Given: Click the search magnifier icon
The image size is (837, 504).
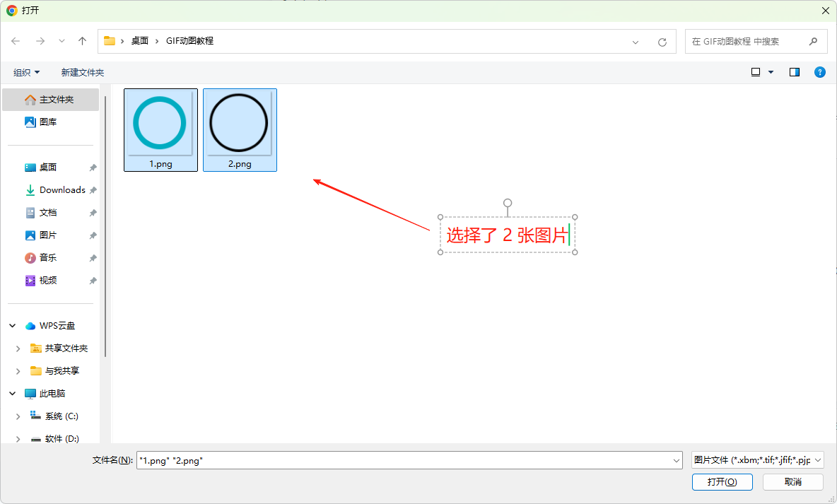Looking at the screenshot, I should click(814, 41).
